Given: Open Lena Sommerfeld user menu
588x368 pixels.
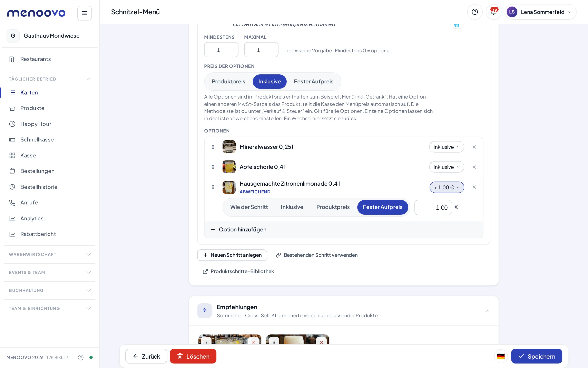Looking at the screenshot, I should pyautogui.click(x=540, y=12).
